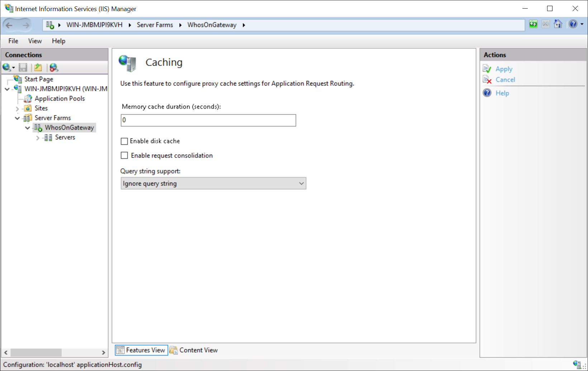Image resolution: width=588 pixels, height=371 pixels.
Task: Click the Connections scrollbar right arrow
Action: point(103,352)
